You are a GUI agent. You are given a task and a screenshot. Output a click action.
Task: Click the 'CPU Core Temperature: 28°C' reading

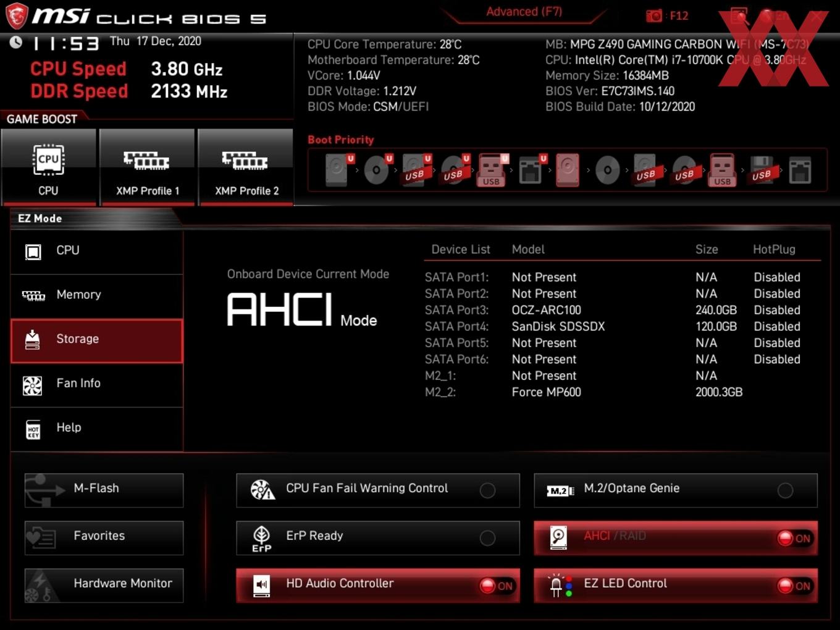tap(385, 44)
